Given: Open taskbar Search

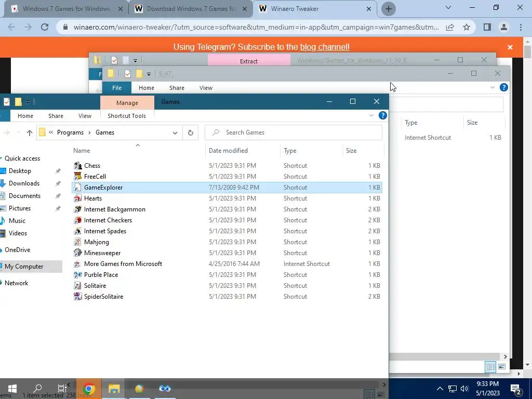Looking at the screenshot, I should coord(37,388).
